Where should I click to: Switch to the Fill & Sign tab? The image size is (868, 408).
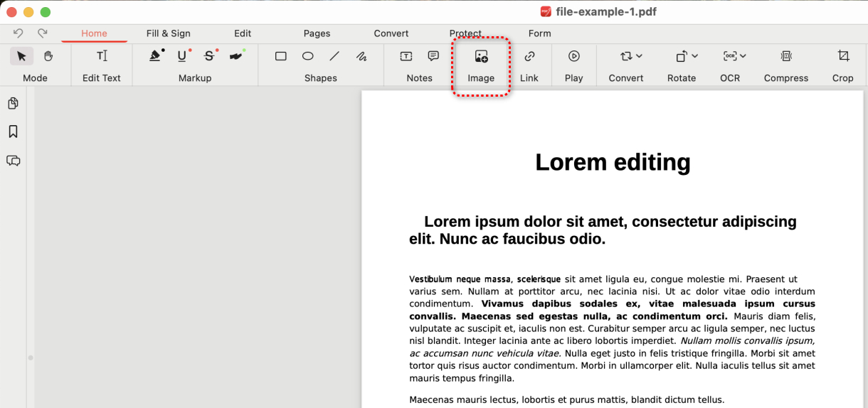(x=169, y=33)
